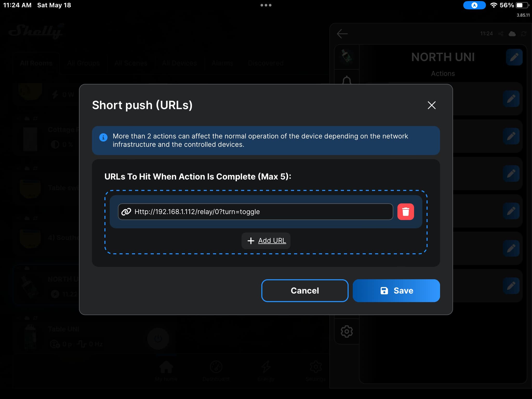Open the notifications bell in device sidebar

(x=347, y=80)
